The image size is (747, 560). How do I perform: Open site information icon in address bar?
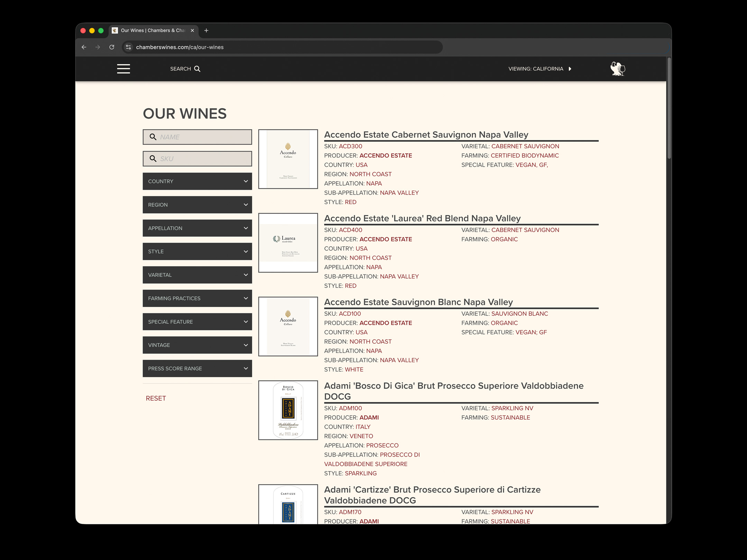tap(128, 47)
